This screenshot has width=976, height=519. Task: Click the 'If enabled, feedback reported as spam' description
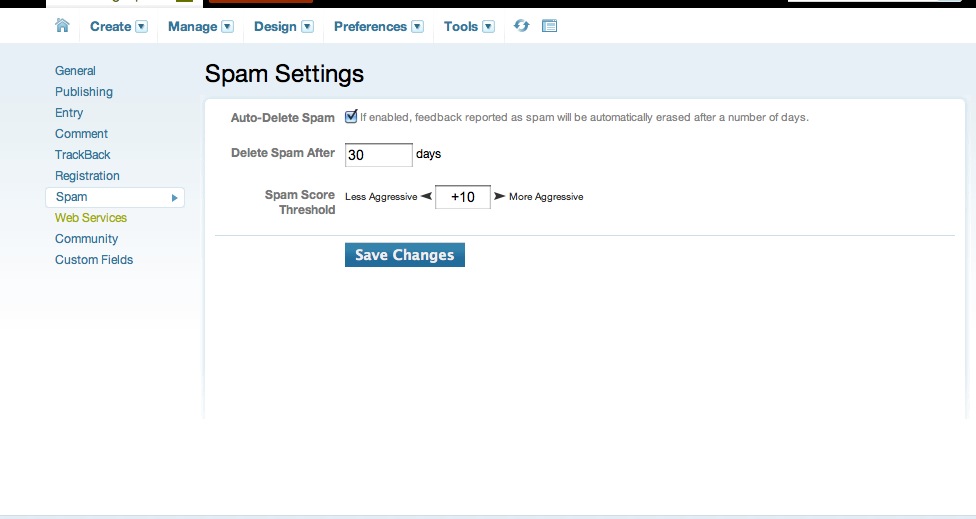point(584,117)
